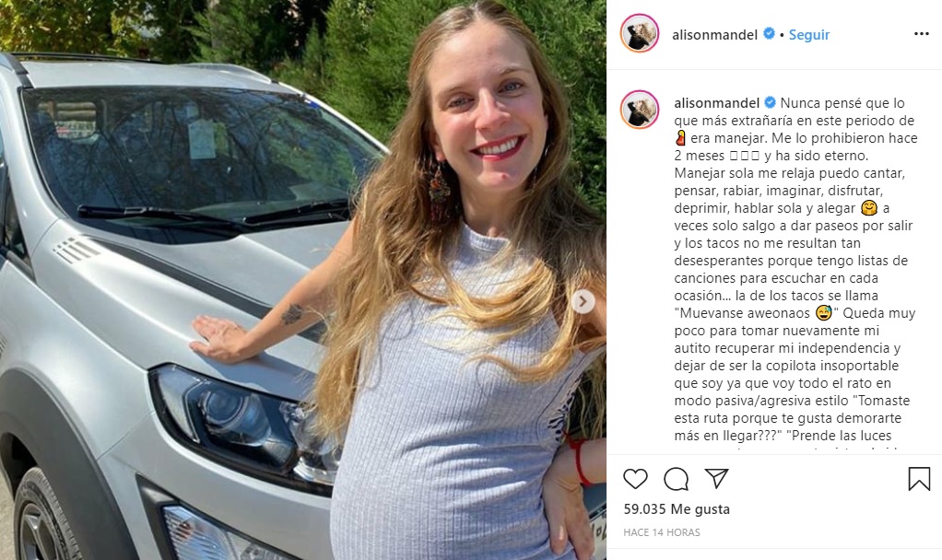Click verified badge next to header username
This screenshot has width=942, height=560.
pyautogui.click(x=769, y=34)
